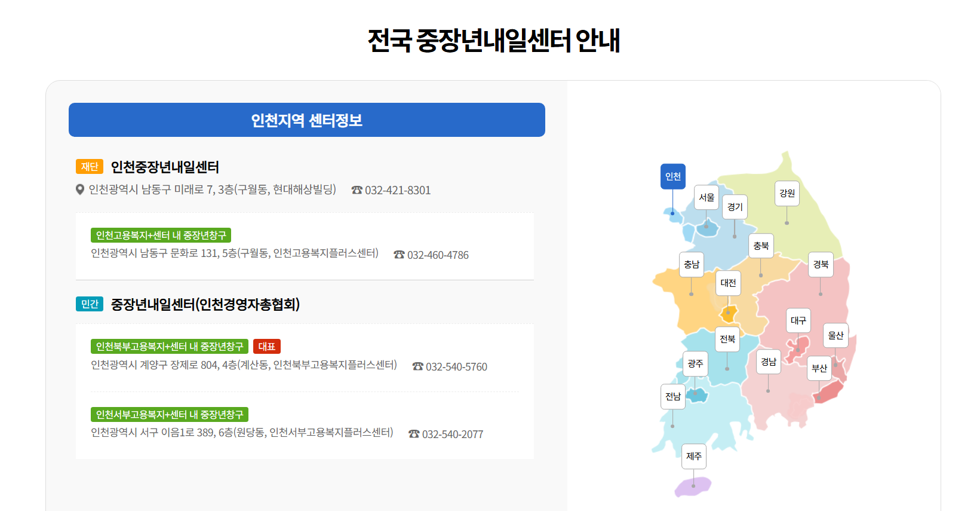
Task: Click the phone icon next to 032-540-5760
Action: coord(418,366)
